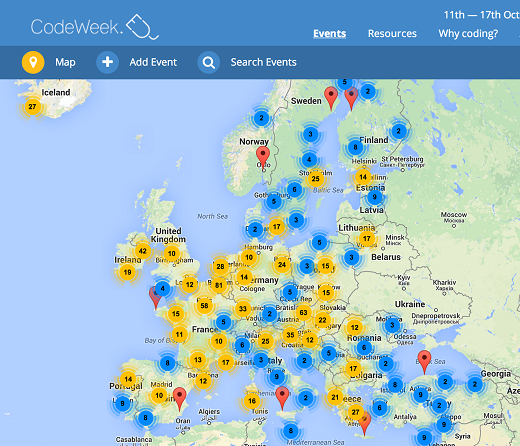Click the magnifier Search Events icon
The width and height of the screenshot is (520, 446).
(x=209, y=62)
